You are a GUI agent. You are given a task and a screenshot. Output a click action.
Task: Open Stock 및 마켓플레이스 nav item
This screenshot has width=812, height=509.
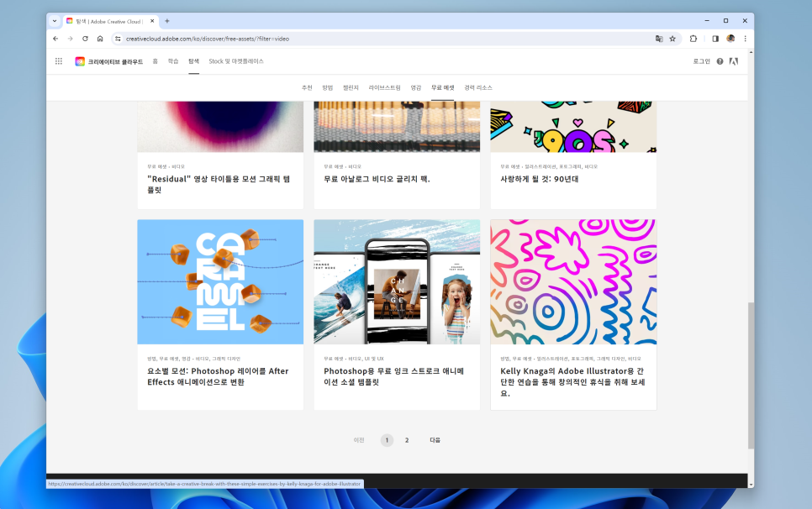point(236,61)
